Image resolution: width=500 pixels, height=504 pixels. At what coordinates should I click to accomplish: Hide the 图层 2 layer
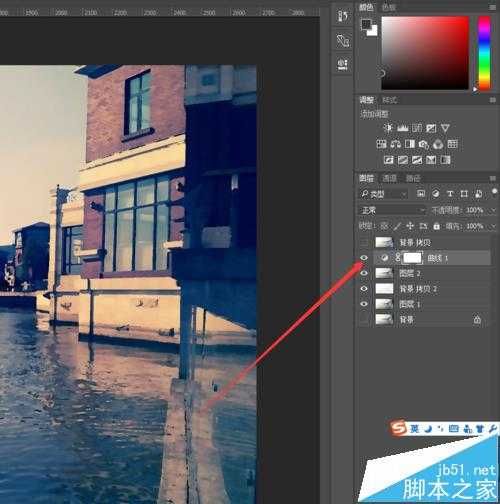(x=364, y=273)
